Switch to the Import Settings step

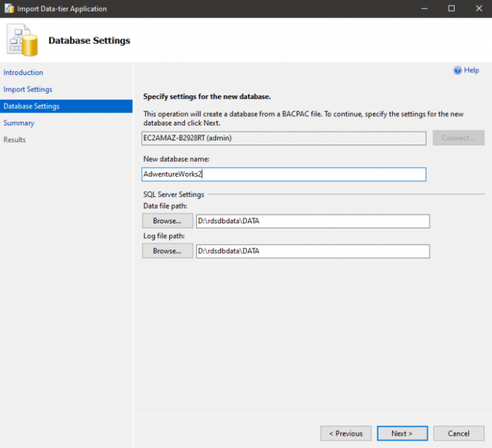coord(28,89)
